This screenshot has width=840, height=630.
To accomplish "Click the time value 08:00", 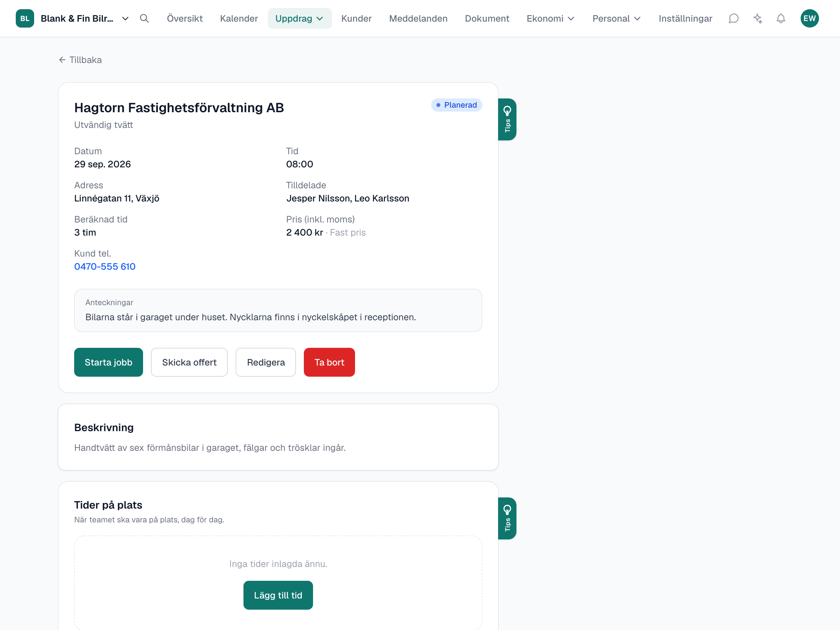I will pyautogui.click(x=299, y=164).
